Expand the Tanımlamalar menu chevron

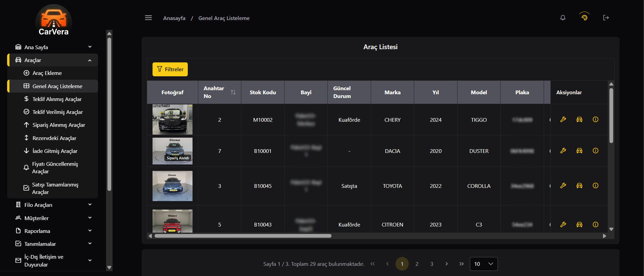(x=90, y=243)
